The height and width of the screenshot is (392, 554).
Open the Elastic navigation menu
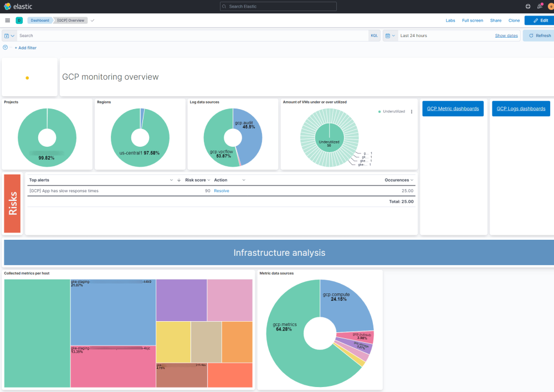[x=7, y=20]
